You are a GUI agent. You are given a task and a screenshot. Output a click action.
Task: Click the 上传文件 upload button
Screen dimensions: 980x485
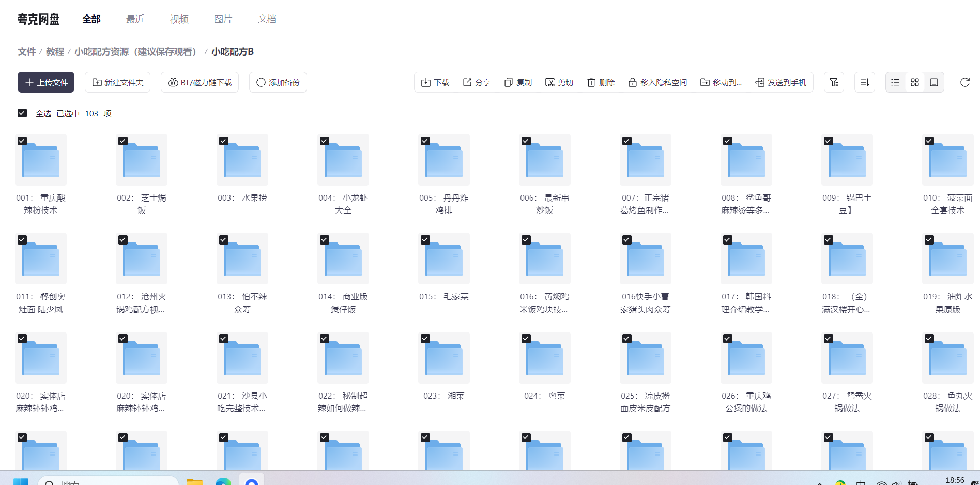[46, 82]
